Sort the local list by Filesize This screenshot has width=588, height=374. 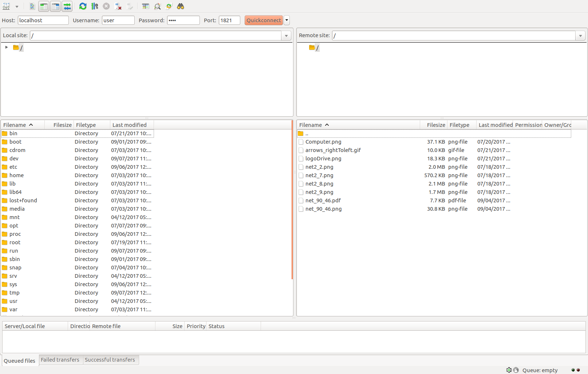tap(59, 125)
